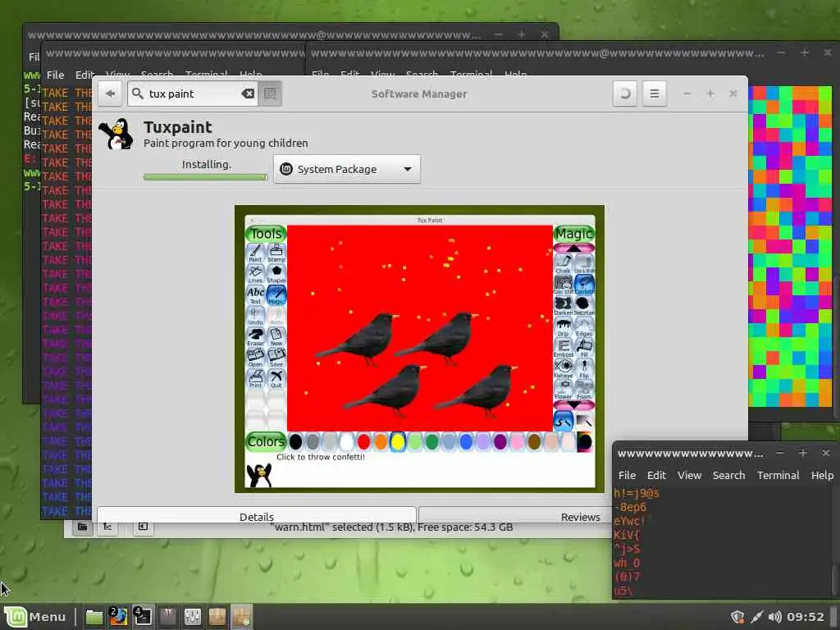The width and height of the screenshot is (840, 630).
Task: Open Search menu in bottom-right terminal
Action: [x=728, y=475]
